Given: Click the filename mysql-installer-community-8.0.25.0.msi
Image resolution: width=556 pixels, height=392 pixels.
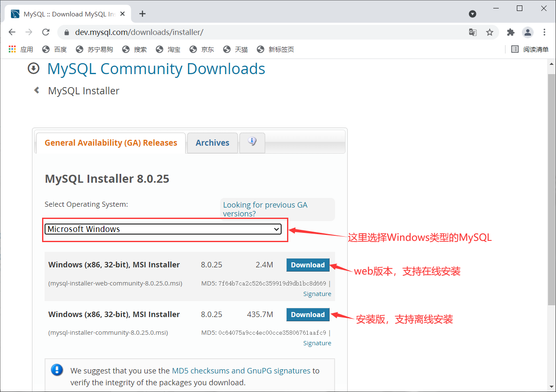Looking at the screenshot, I should tap(108, 333).
